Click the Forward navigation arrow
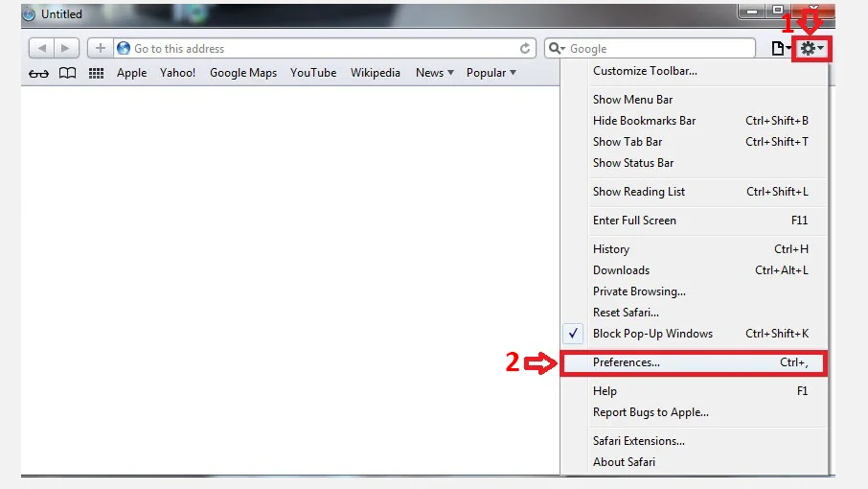 pos(65,48)
